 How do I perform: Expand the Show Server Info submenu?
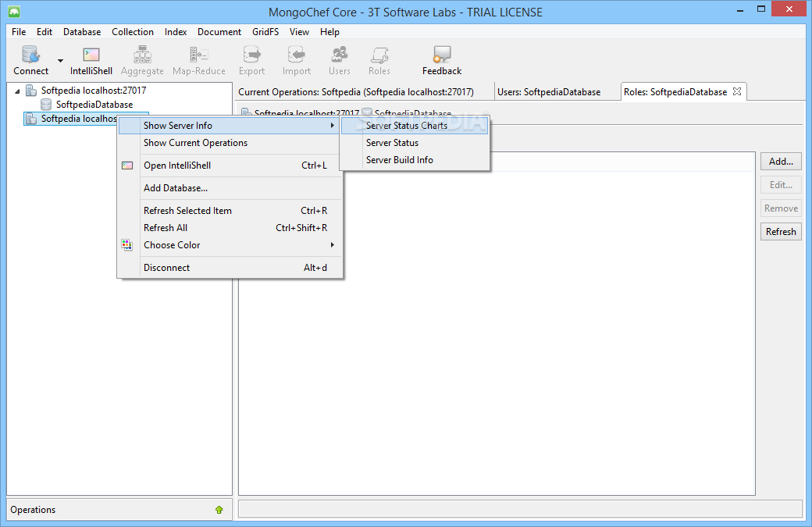(x=229, y=126)
